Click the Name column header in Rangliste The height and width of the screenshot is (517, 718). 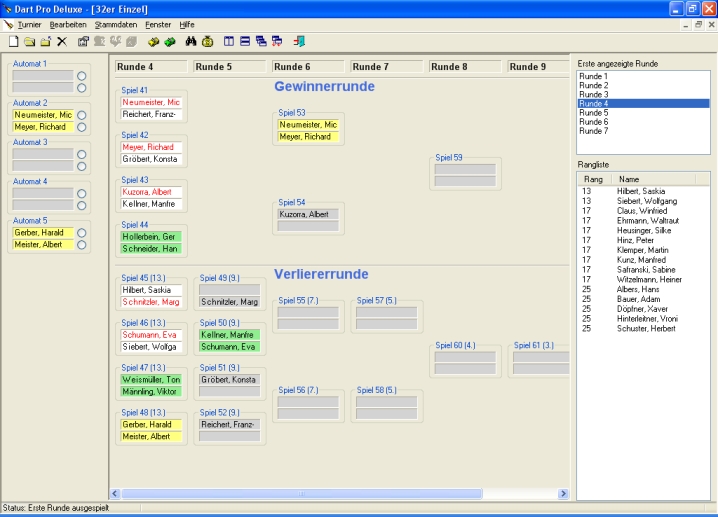629,179
